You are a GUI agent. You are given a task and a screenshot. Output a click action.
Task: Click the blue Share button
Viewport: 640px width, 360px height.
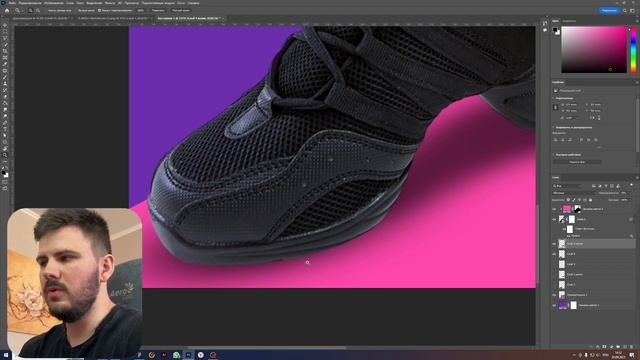click(x=609, y=10)
